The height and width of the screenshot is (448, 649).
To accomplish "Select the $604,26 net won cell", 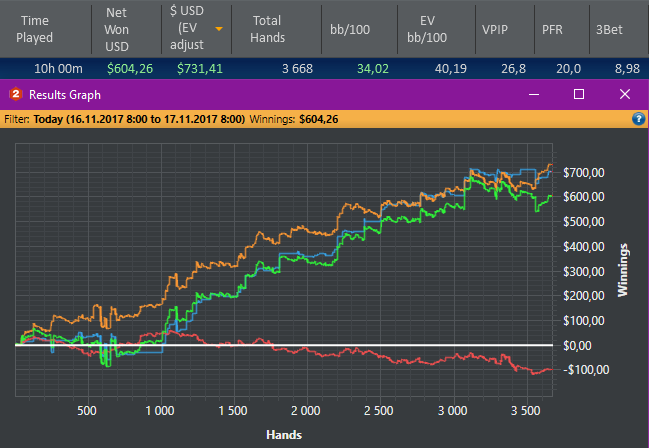I will point(130,68).
